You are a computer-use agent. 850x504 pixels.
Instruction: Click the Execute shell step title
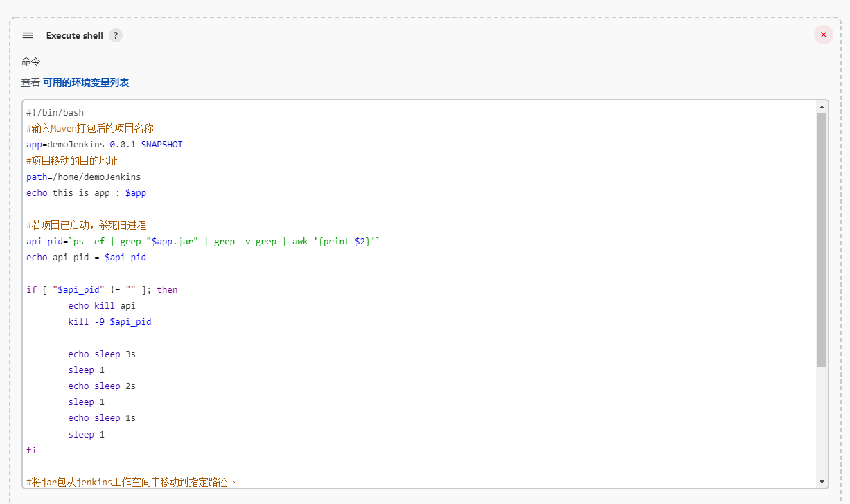[75, 35]
